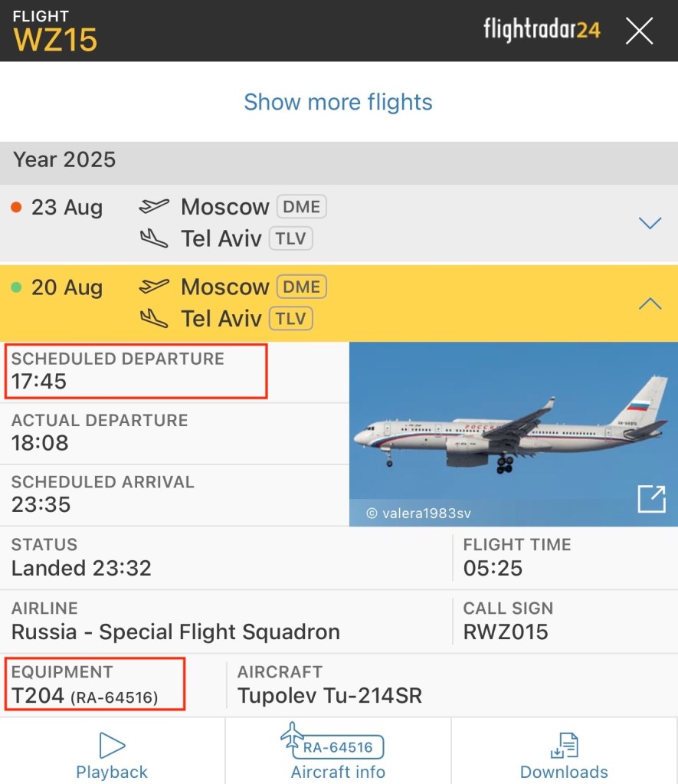Viewport: 678px width, 784px height.
Task: Click the green status dot for 20 Aug
Action: [x=16, y=287]
